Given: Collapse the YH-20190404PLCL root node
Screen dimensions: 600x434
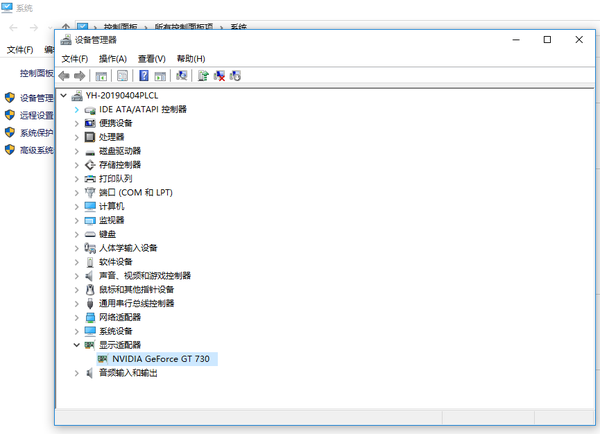Looking at the screenshot, I should pos(64,95).
